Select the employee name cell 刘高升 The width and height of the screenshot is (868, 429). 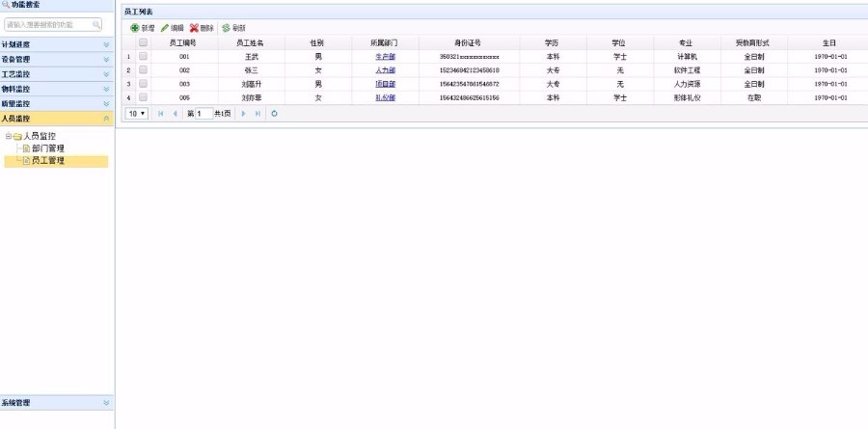click(252, 84)
